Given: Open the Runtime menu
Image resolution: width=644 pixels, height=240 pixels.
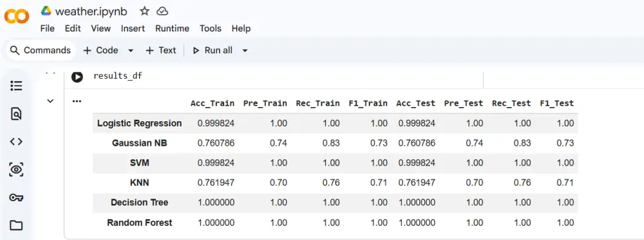Looking at the screenshot, I should [x=172, y=28].
